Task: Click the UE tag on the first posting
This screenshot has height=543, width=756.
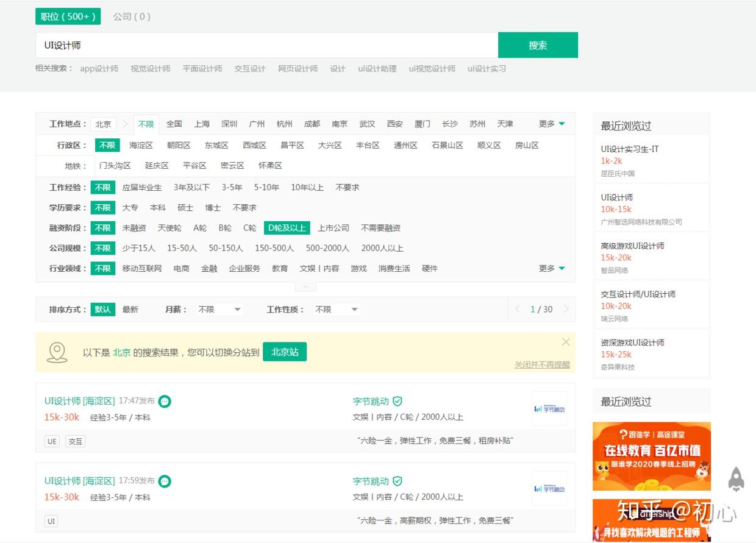Action: (x=52, y=441)
